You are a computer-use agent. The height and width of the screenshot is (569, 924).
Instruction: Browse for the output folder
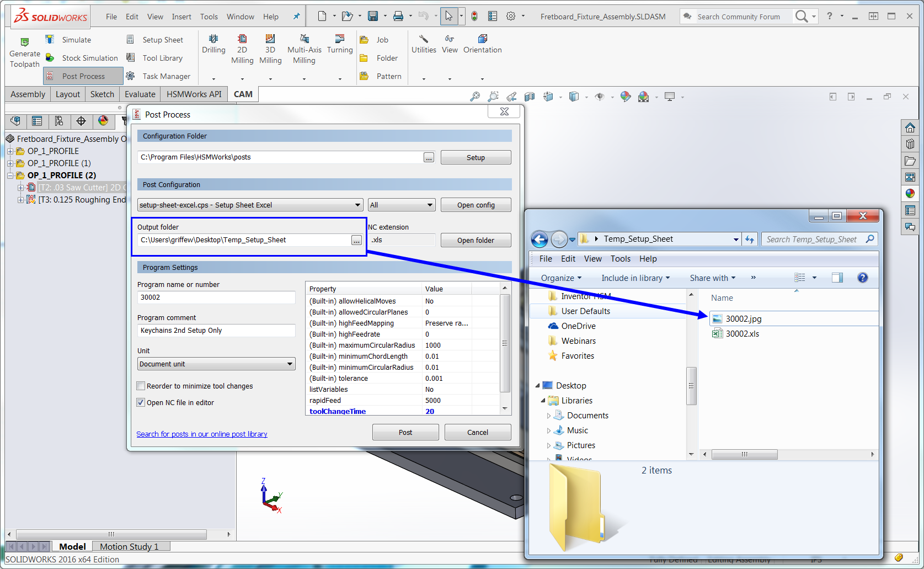coord(356,240)
